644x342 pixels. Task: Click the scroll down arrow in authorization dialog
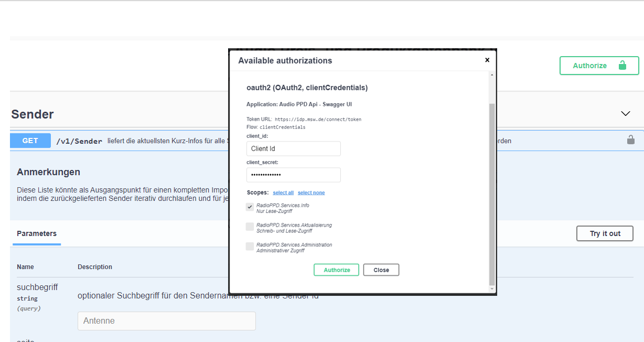[x=491, y=288]
